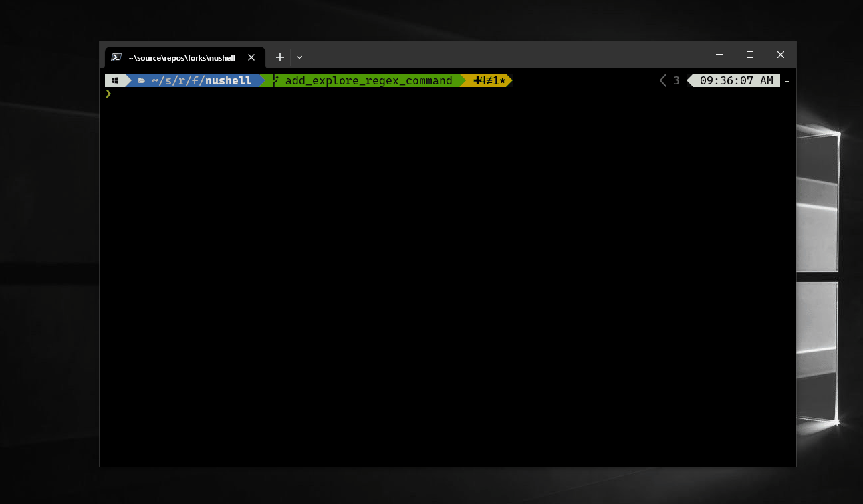The width and height of the screenshot is (863, 504).
Task: Click the dash after the clock segment
Action: [x=787, y=80]
